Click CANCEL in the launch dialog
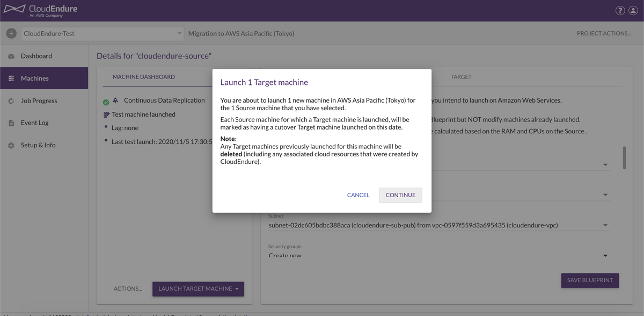 click(x=358, y=195)
